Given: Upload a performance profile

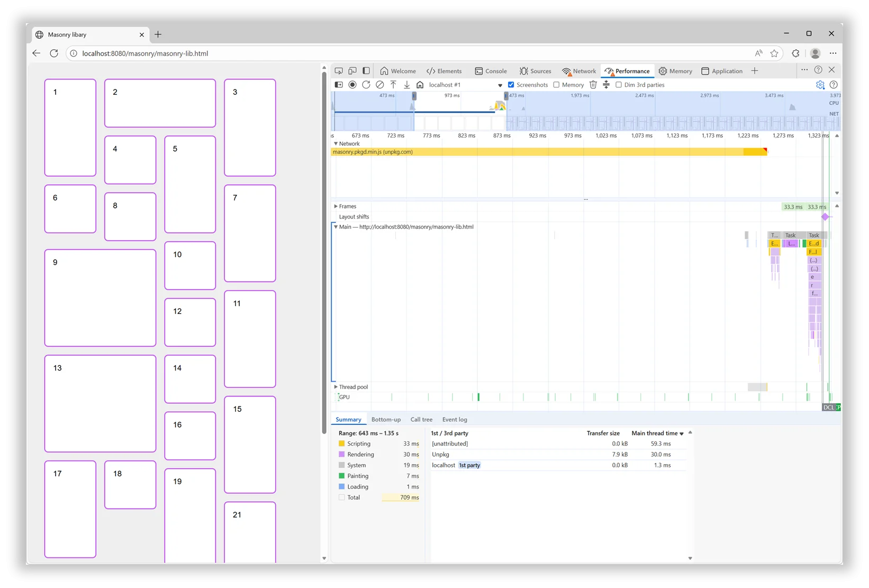Looking at the screenshot, I should [x=393, y=85].
